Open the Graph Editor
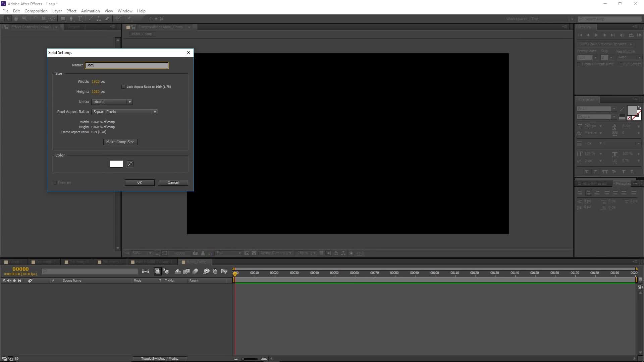644x362 pixels. 224,271
